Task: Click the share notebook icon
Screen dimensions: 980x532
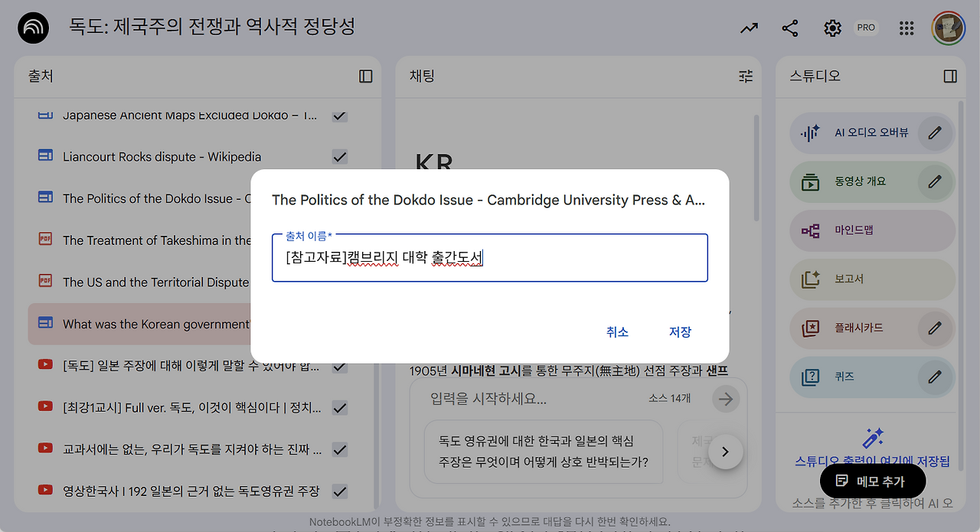Action: [790, 28]
